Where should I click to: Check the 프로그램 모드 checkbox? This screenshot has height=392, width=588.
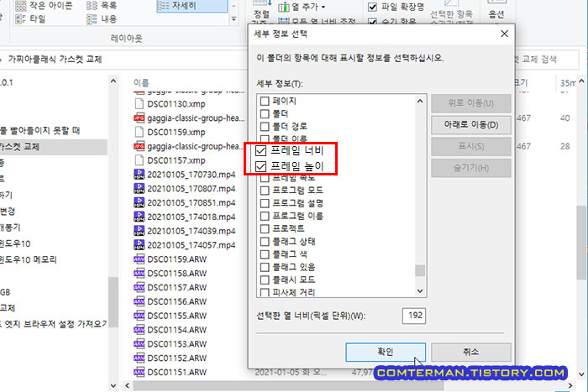point(265,191)
